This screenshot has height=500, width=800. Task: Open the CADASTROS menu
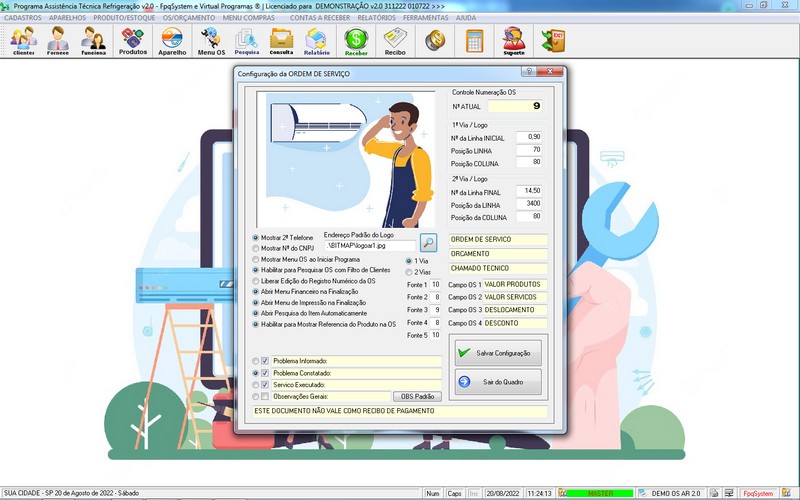point(23,18)
